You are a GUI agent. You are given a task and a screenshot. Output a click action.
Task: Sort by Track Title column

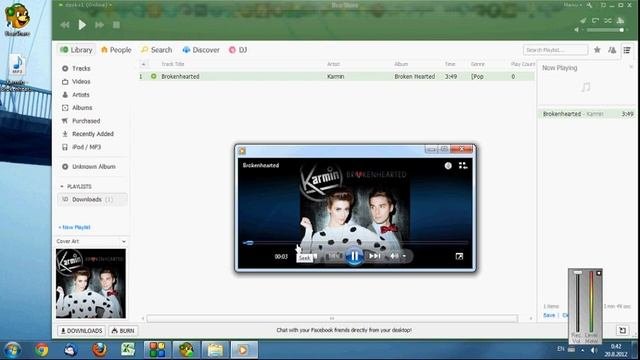click(173, 64)
